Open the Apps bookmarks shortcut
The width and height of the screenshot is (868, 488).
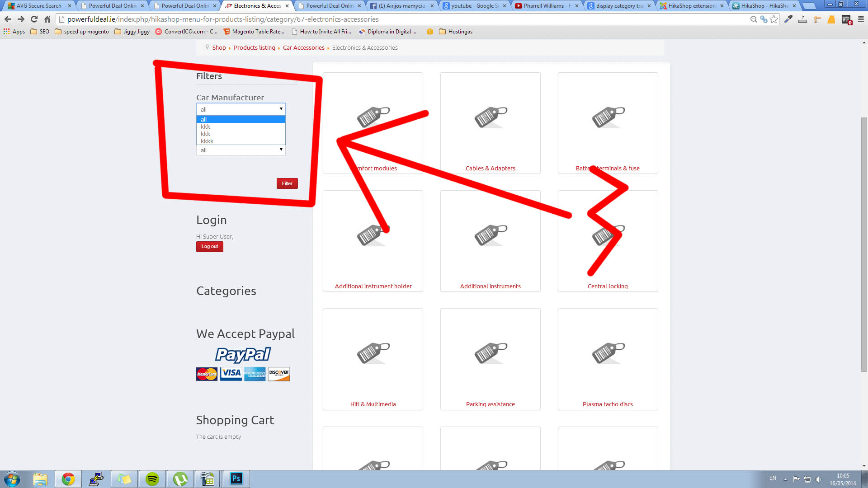tap(14, 32)
